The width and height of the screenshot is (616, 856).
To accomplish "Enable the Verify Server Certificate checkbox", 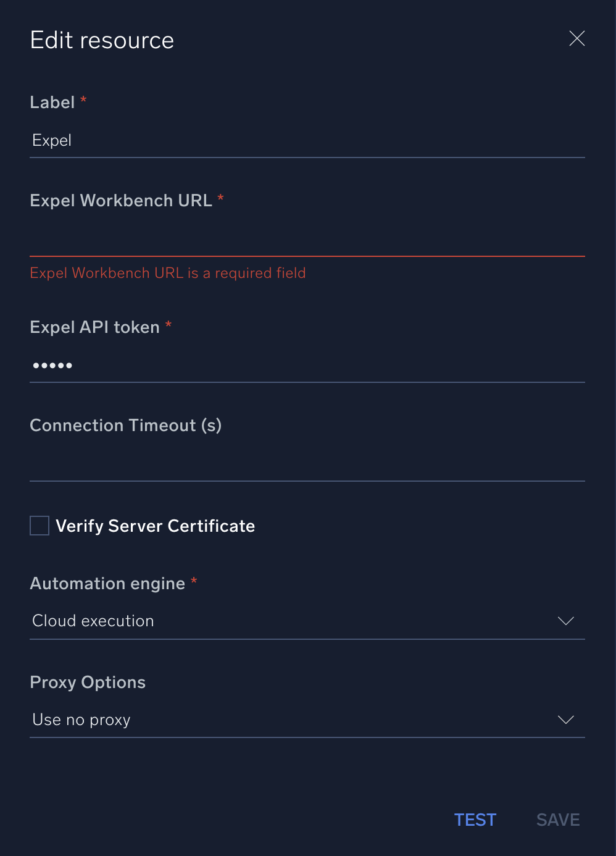I will (40, 526).
